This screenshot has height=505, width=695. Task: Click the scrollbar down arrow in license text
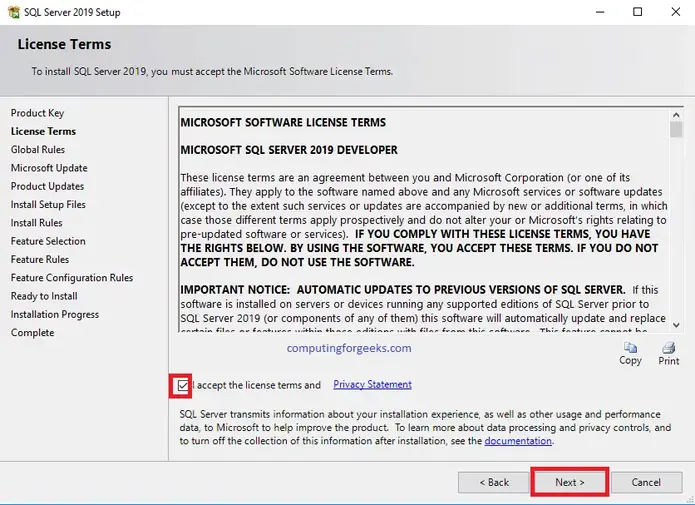[676, 325]
